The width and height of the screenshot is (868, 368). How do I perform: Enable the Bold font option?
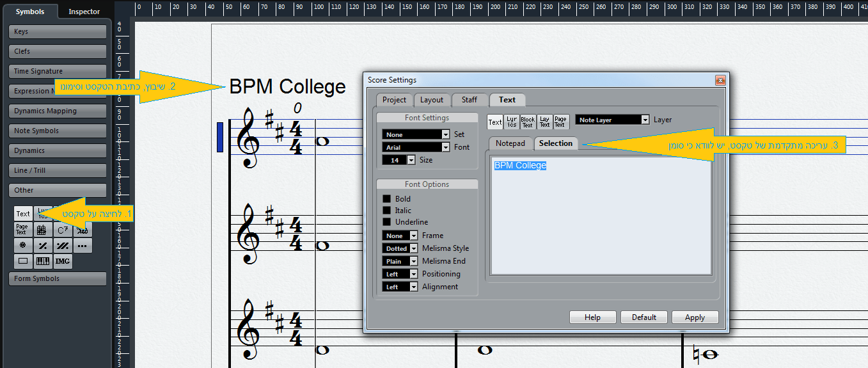pyautogui.click(x=386, y=199)
